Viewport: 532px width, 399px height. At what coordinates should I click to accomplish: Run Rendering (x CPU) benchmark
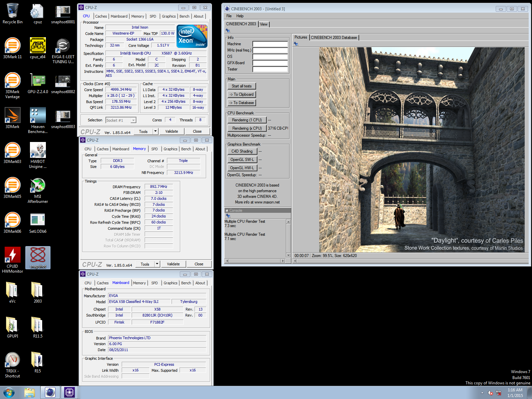click(x=247, y=128)
